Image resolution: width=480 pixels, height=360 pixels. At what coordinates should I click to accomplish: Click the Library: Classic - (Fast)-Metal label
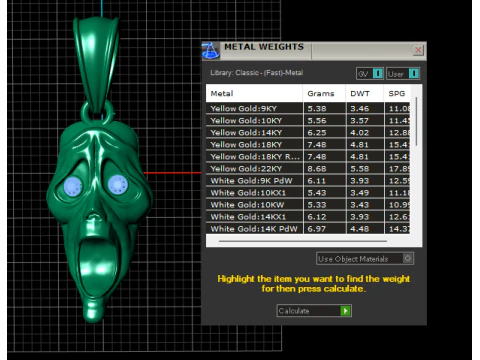click(x=257, y=73)
